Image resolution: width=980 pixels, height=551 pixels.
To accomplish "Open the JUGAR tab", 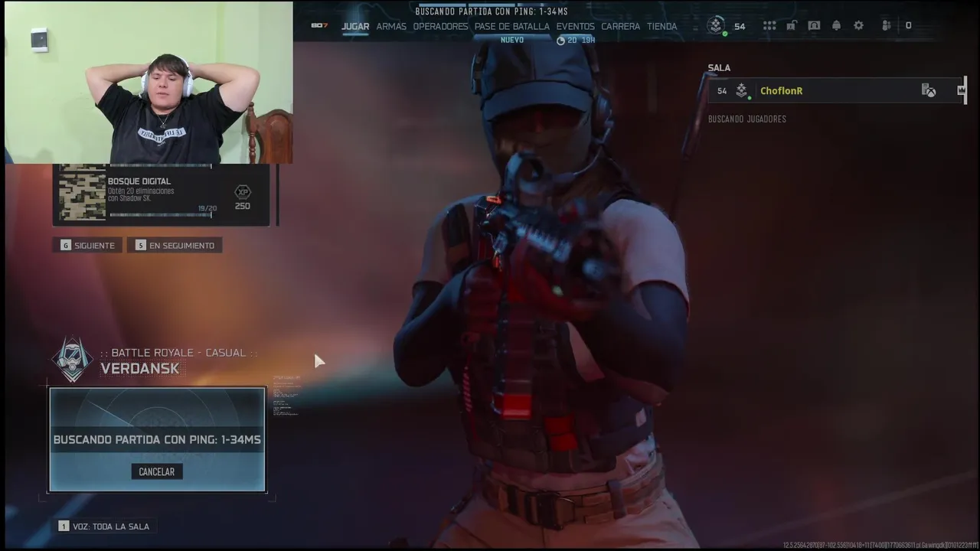I will click(355, 26).
